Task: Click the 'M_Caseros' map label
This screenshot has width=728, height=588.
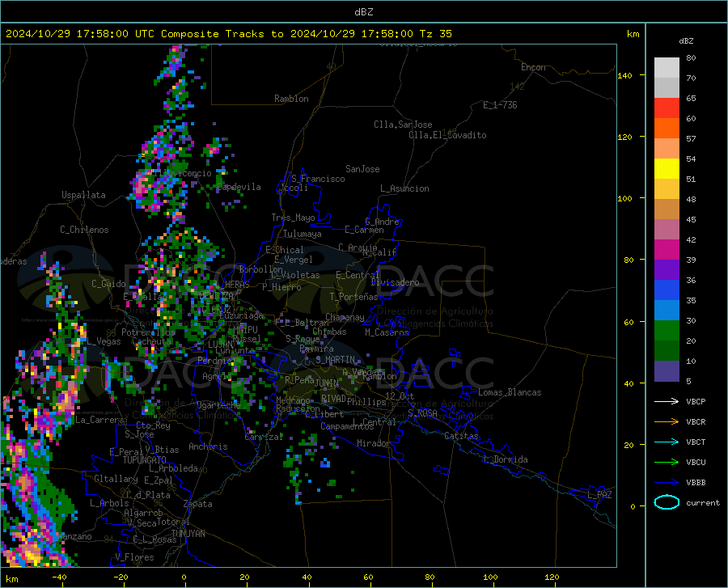Action: [387, 332]
